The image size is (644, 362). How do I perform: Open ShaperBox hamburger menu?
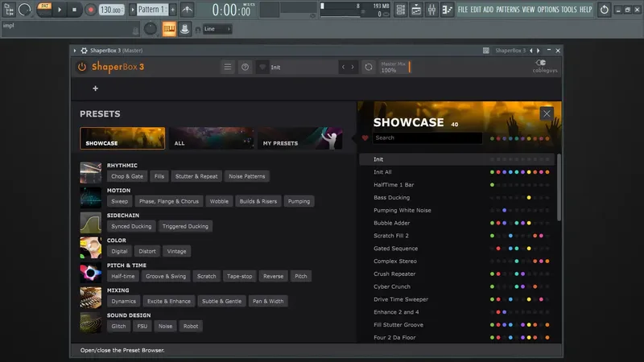[x=228, y=67]
